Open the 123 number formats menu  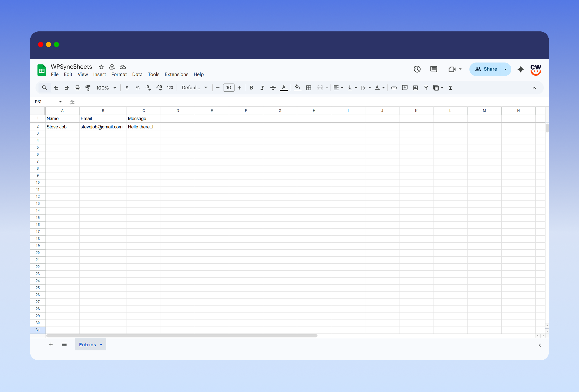(170, 88)
